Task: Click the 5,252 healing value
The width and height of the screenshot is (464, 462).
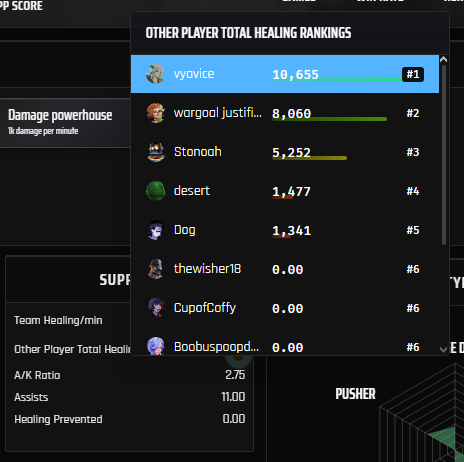Action: [292, 153]
